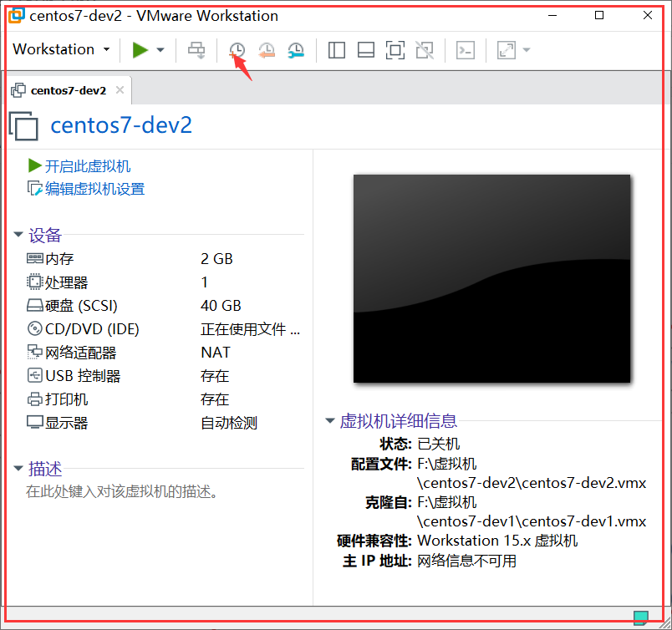This screenshot has height=630, width=672.
Task: Take a snapshot using the clock-plus icon
Action: click(x=237, y=50)
